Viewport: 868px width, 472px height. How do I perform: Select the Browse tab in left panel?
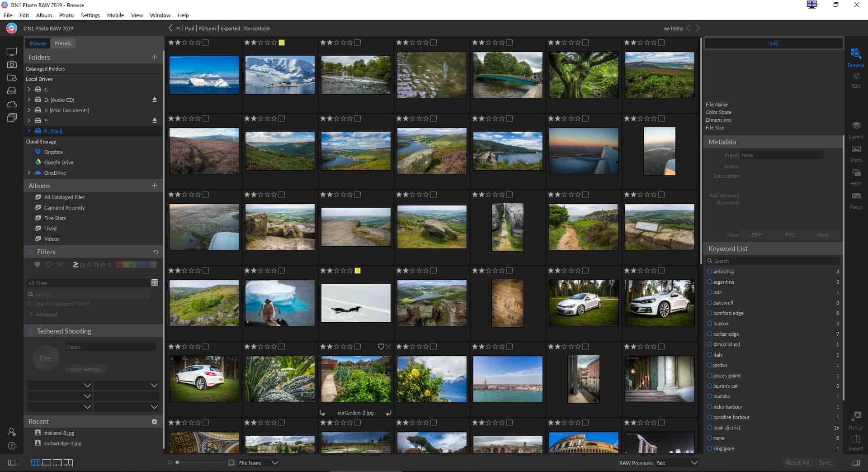point(38,43)
